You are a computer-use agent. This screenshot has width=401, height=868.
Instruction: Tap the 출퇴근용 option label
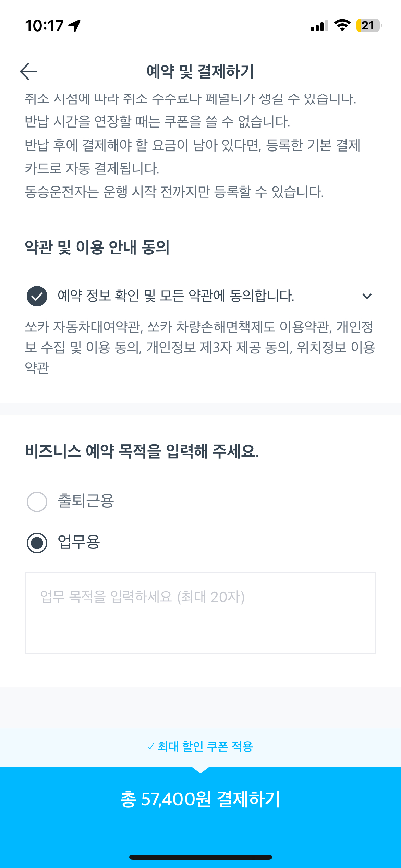(x=86, y=501)
